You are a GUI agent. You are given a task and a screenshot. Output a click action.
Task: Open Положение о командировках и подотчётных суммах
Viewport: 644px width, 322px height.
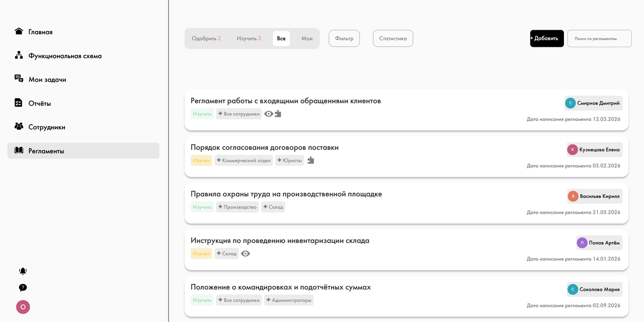click(281, 287)
